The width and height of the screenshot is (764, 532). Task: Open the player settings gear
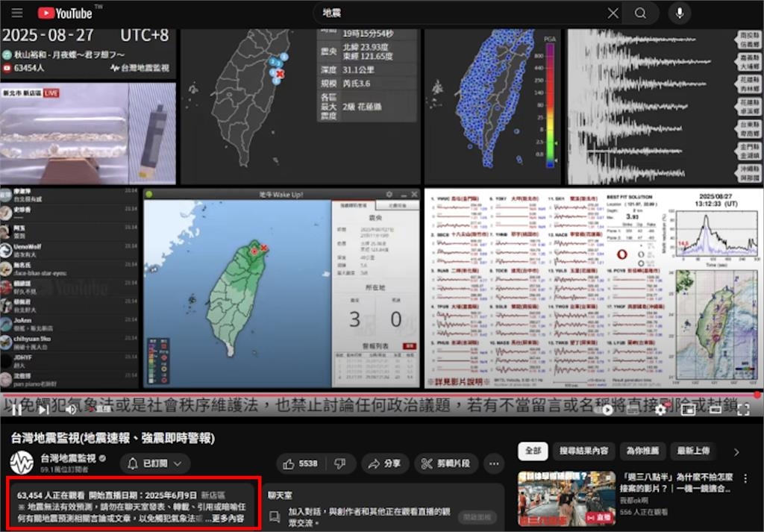tap(661, 410)
